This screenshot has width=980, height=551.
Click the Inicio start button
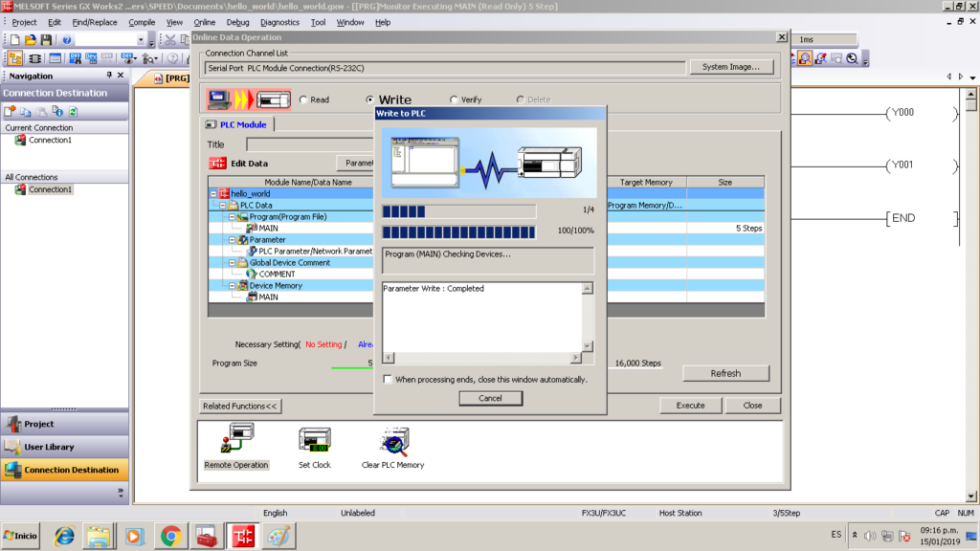[21, 536]
